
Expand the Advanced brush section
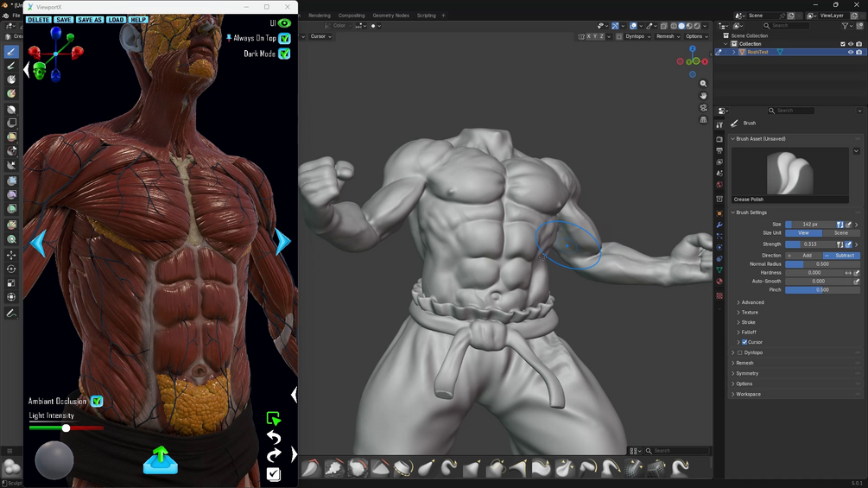[751, 302]
